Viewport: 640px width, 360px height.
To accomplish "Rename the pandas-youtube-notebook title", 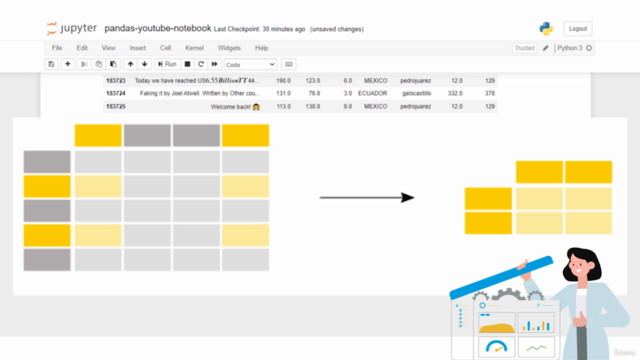I will coord(158,28).
